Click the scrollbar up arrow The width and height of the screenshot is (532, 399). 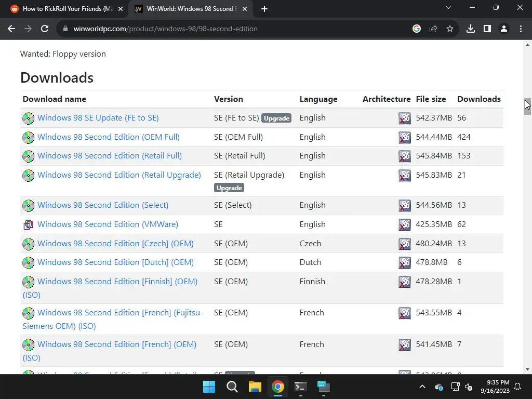pyautogui.click(x=527, y=45)
